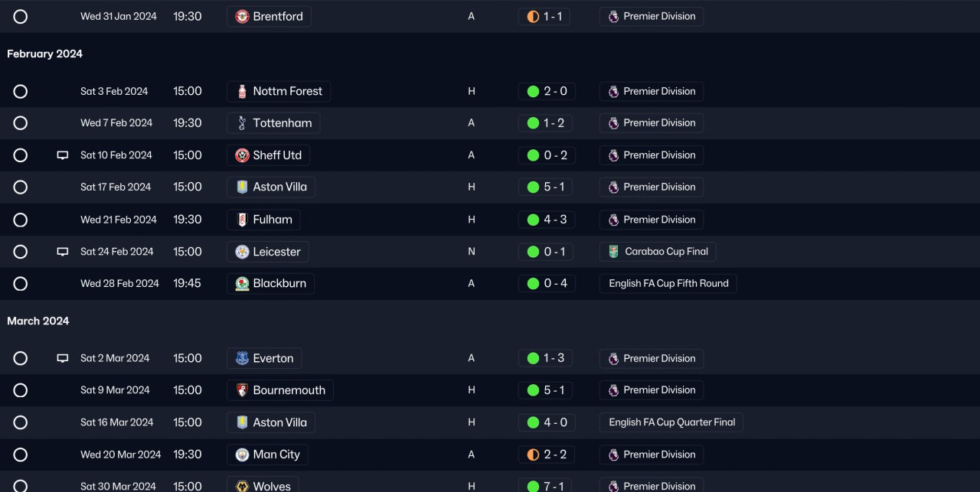This screenshot has height=492, width=980.
Task: Open the English FA Cup Quarter Final competition
Action: tap(671, 422)
